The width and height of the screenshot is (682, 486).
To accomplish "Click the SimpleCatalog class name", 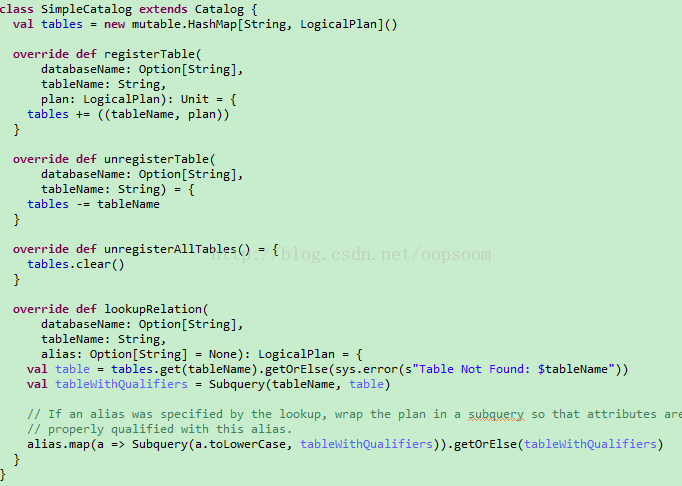I will click(86, 9).
